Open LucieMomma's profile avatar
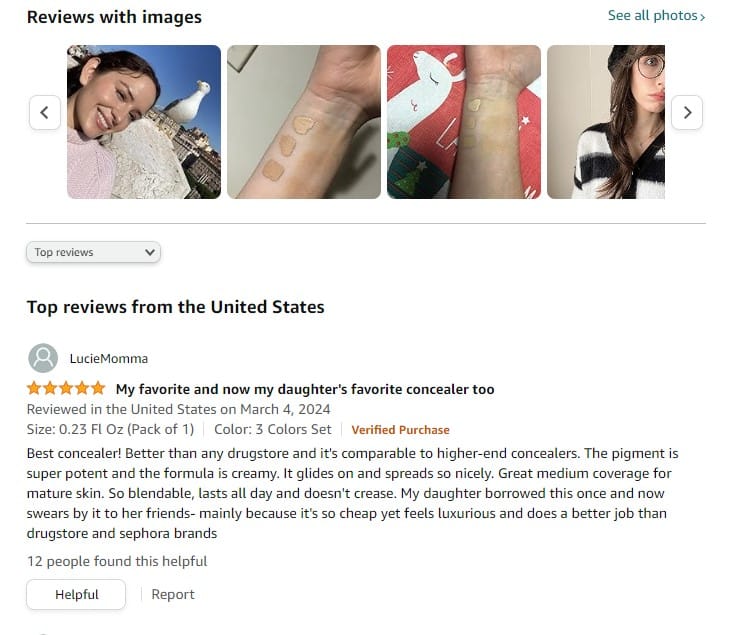 pos(43,358)
